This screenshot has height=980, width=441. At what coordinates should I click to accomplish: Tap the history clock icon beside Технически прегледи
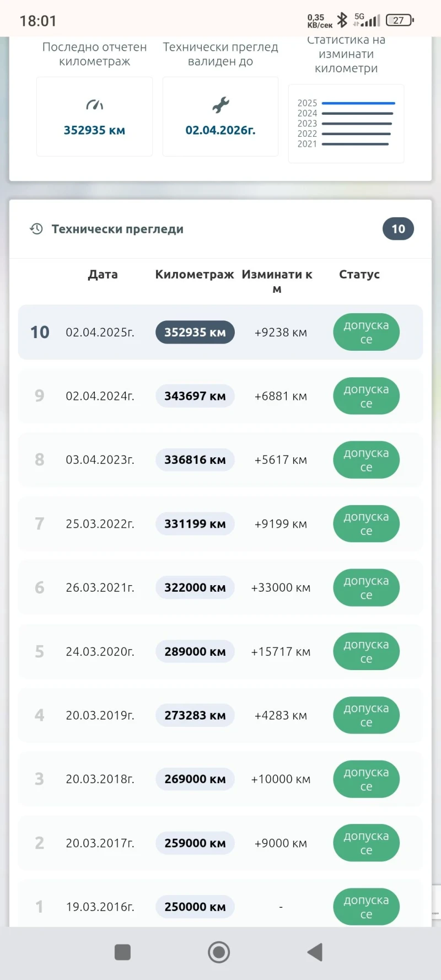(36, 229)
